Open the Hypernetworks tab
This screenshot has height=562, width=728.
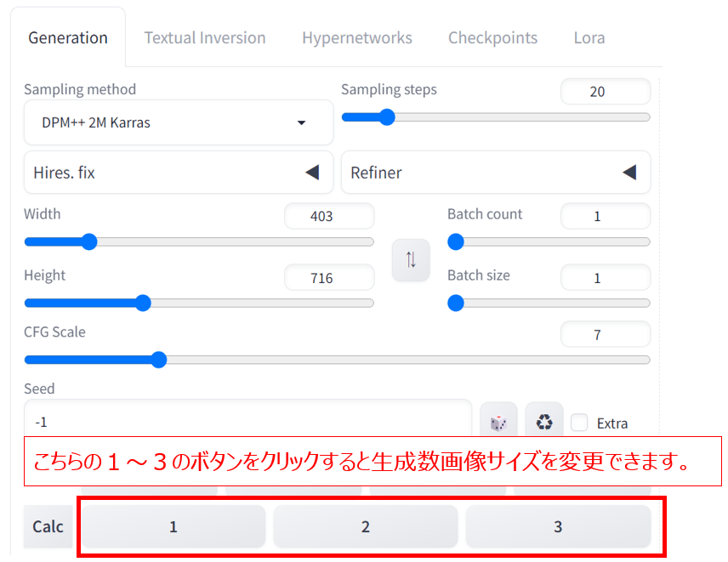pyautogui.click(x=357, y=37)
